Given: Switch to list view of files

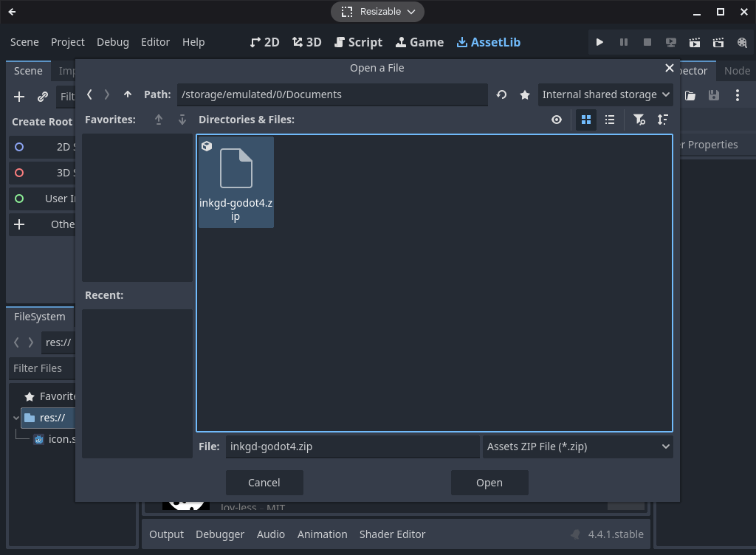Looking at the screenshot, I should [609, 120].
